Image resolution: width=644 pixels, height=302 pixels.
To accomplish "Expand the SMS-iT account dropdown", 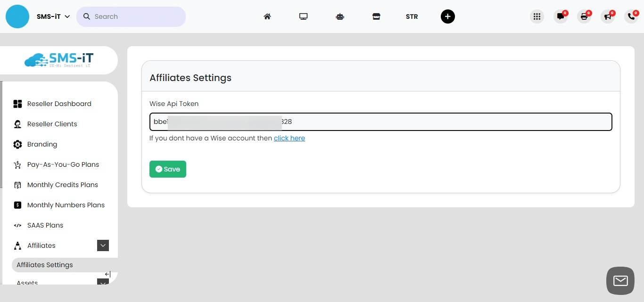I will tap(52, 16).
